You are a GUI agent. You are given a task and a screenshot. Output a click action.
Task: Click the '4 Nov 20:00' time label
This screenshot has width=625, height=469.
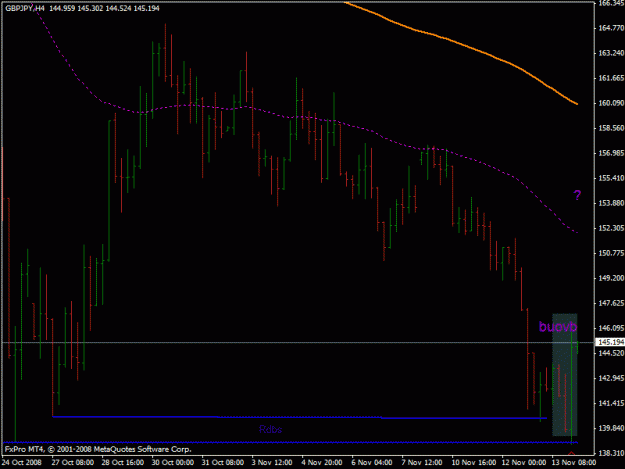click(x=322, y=463)
